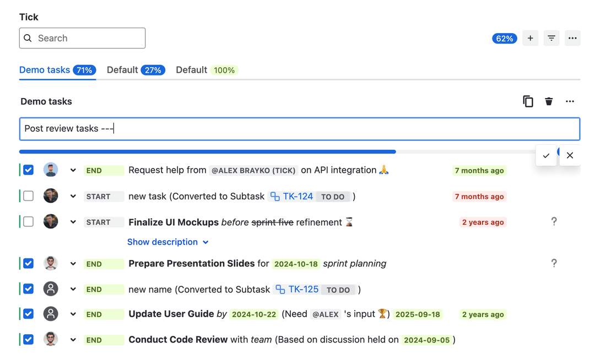Switch to the Default 27% tab
This screenshot has height=364, width=595.
[x=136, y=70]
